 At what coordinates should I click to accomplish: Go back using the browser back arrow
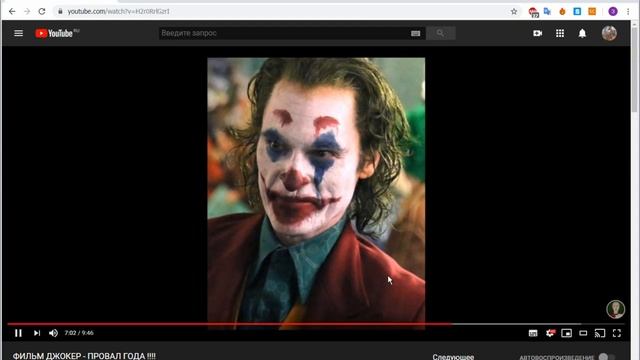tap(12, 11)
